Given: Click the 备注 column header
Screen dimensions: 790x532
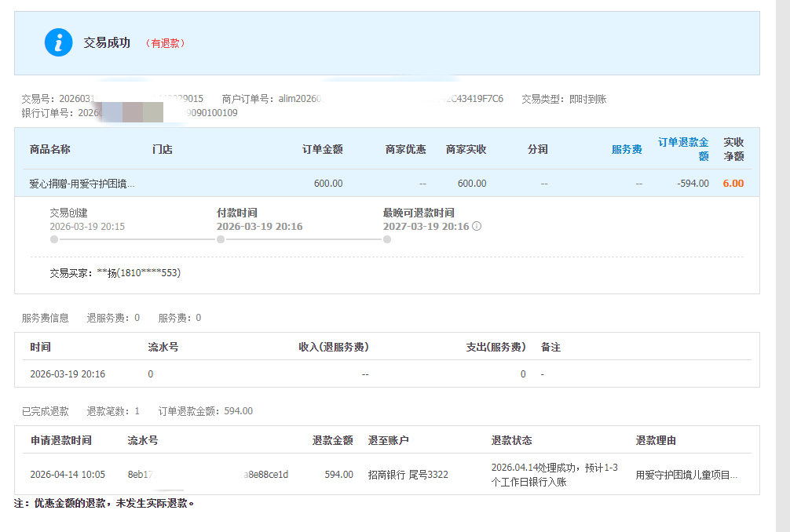Looking at the screenshot, I should click(x=550, y=347).
